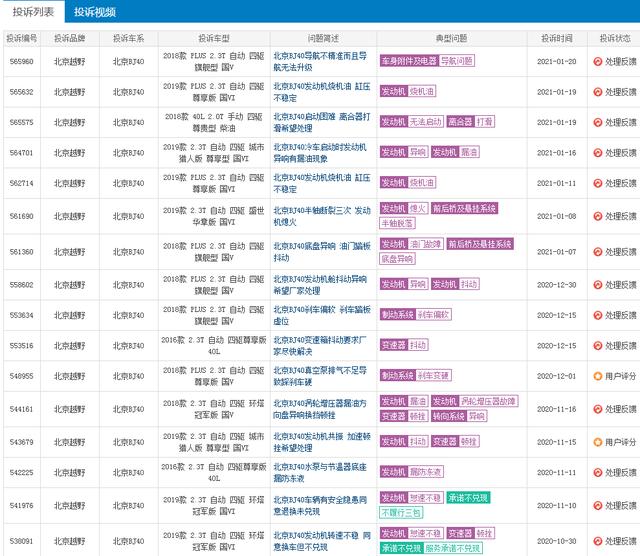The image size is (640, 556).
Task: Open complaint link 变速箱抖动要求厂家尽快解决
Action: (x=320, y=346)
